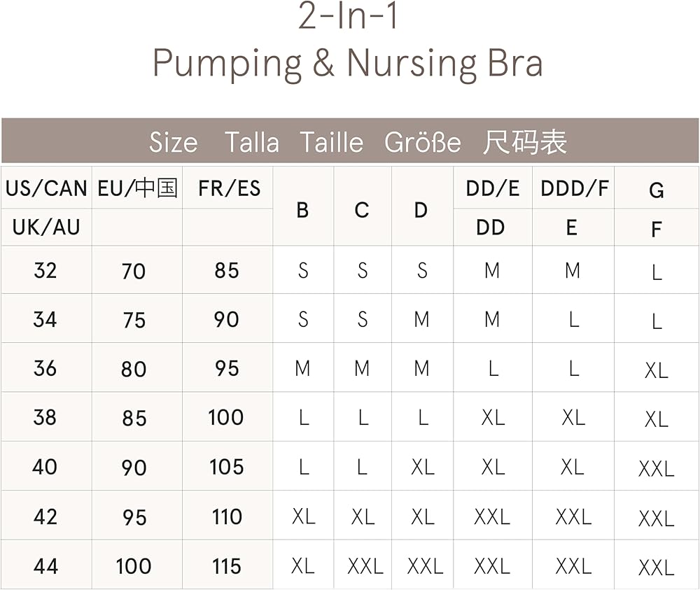Click the FR/ES column header

tap(229, 188)
